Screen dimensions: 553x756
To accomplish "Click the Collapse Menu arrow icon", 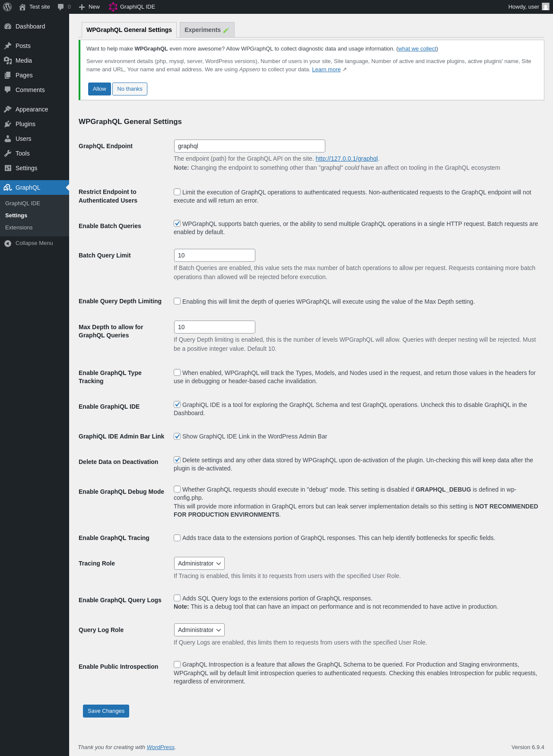I will click(x=8, y=243).
